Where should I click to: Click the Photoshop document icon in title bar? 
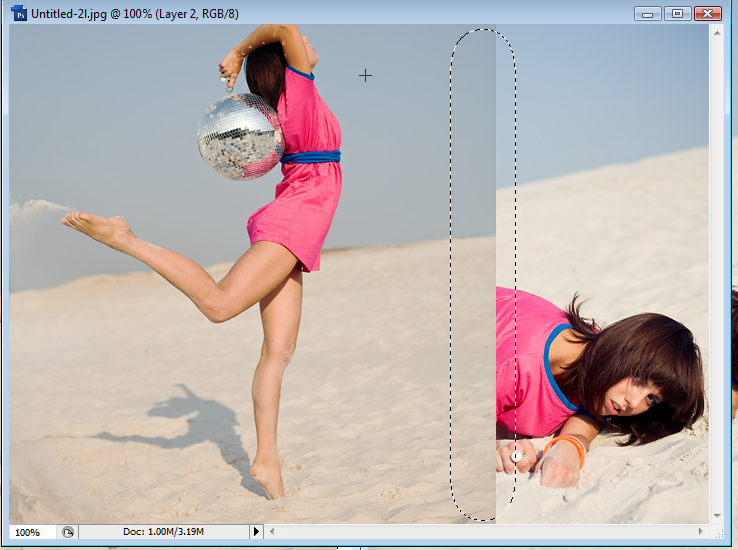click(x=19, y=13)
